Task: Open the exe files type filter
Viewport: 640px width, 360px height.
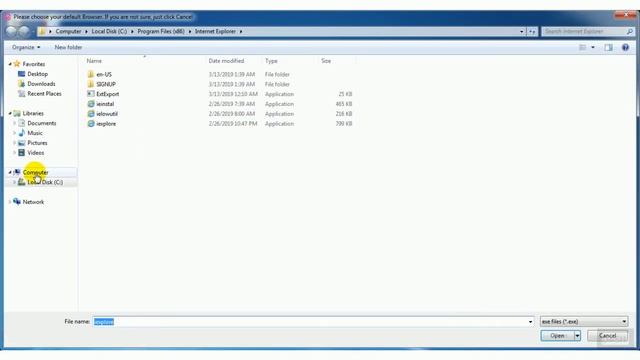Action: pyautogui.click(x=584, y=322)
